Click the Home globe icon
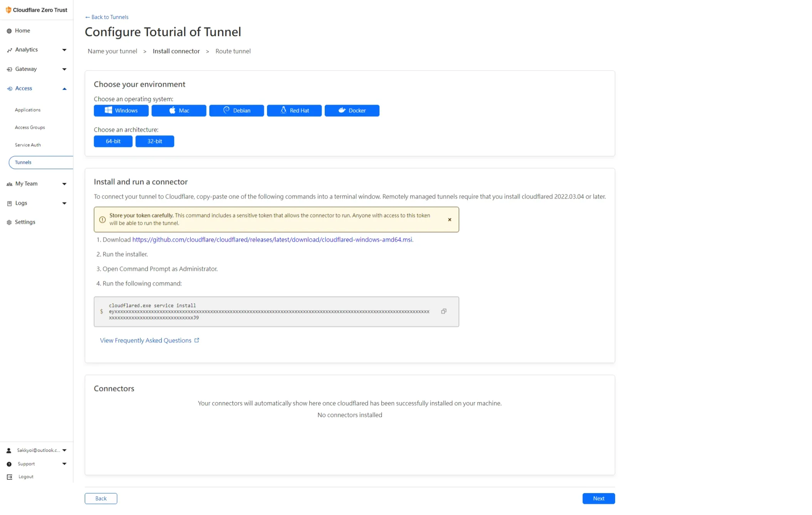812x515 pixels. (9, 31)
